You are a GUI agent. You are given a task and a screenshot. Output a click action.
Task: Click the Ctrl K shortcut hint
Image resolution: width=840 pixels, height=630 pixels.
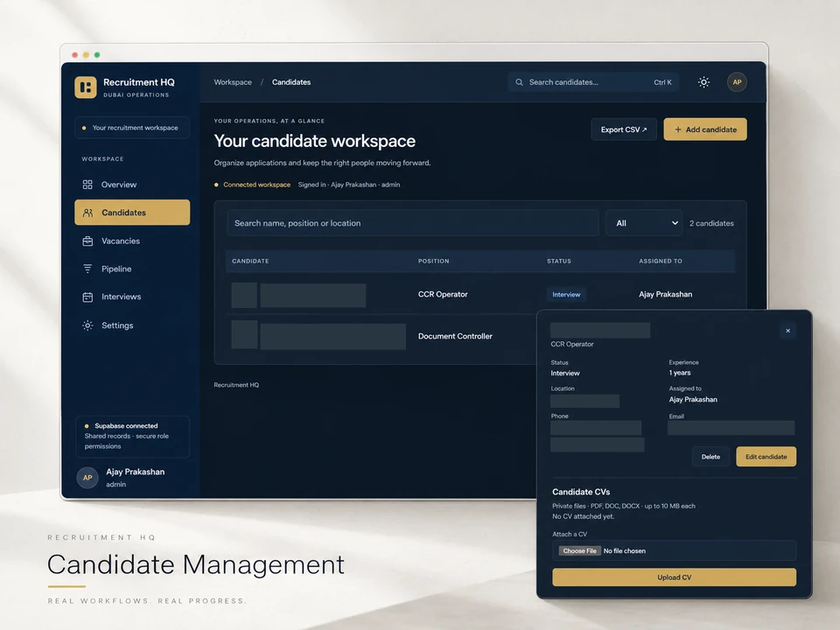[x=662, y=82]
